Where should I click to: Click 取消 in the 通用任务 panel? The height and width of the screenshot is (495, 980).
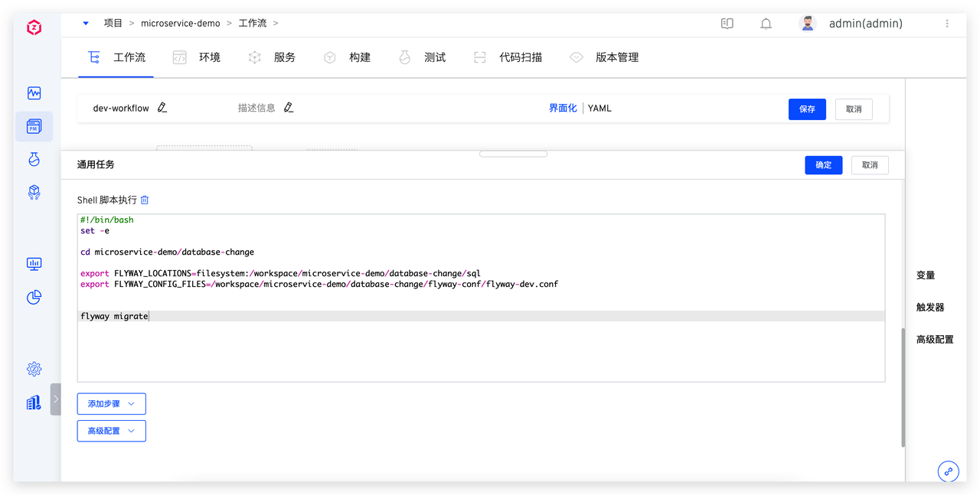coord(870,165)
